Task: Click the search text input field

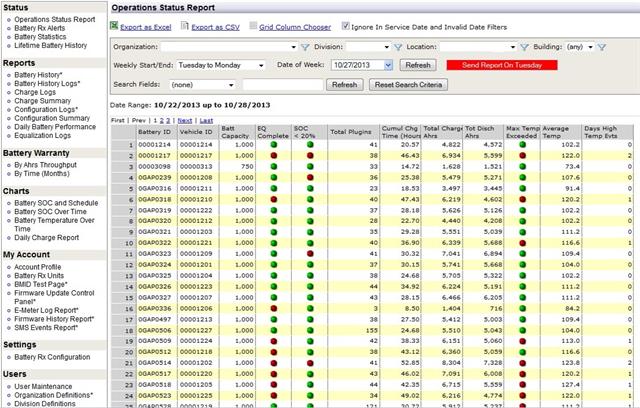Action: 282,85
